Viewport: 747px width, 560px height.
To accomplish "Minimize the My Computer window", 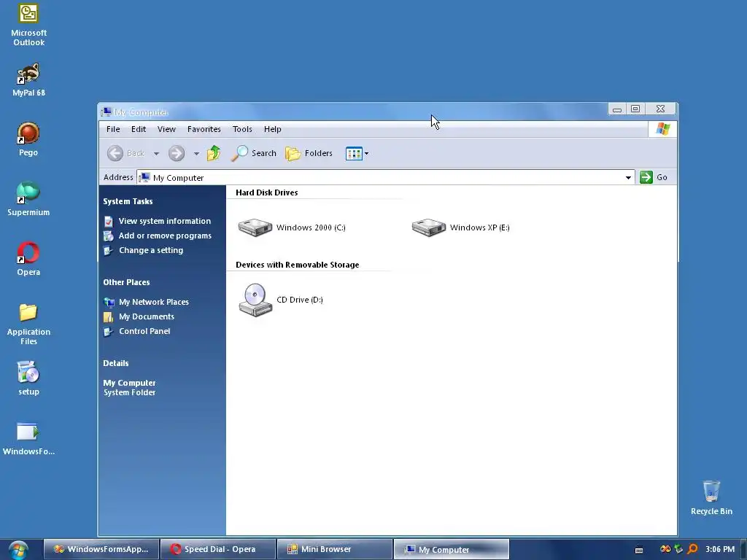I will pos(617,109).
